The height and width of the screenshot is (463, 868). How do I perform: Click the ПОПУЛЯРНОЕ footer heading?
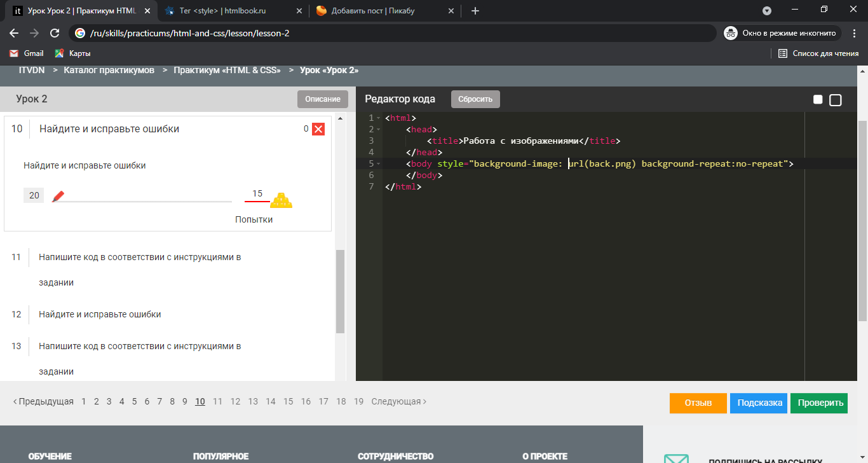220,457
